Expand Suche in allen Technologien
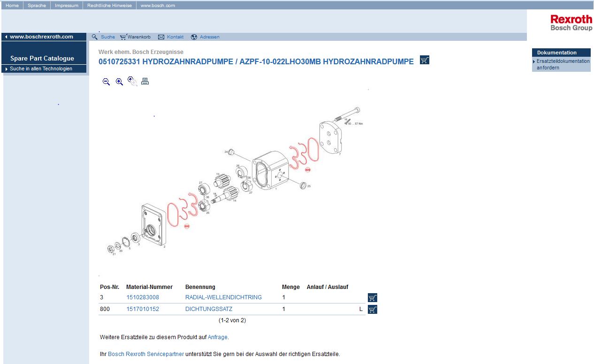The height and width of the screenshot is (364, 594). tap(41, 69)
